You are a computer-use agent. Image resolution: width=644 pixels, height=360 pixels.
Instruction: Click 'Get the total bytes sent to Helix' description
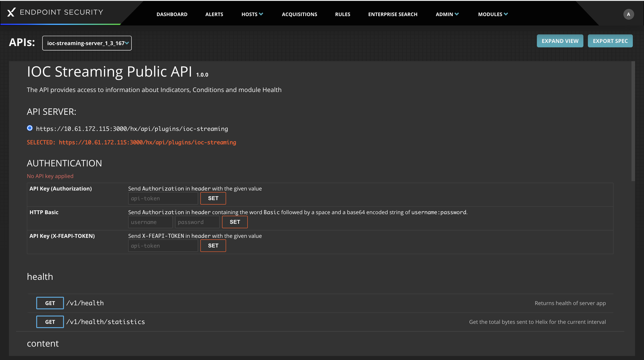click(537, 322)
